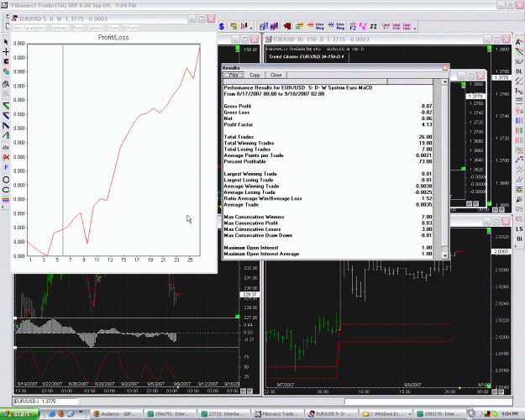The height and width of the screenshot is (420, 525).
Task: Open dropdown arrow after Label icons
Action: point(415,29)
